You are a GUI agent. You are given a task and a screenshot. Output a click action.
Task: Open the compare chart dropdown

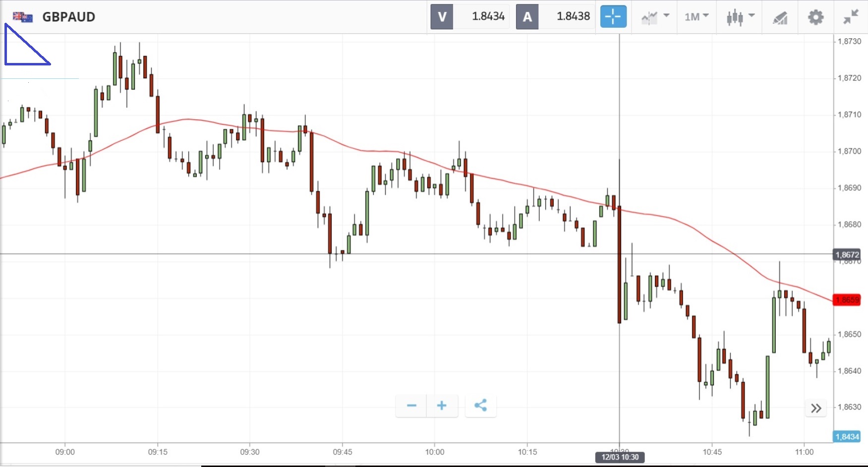655,17
